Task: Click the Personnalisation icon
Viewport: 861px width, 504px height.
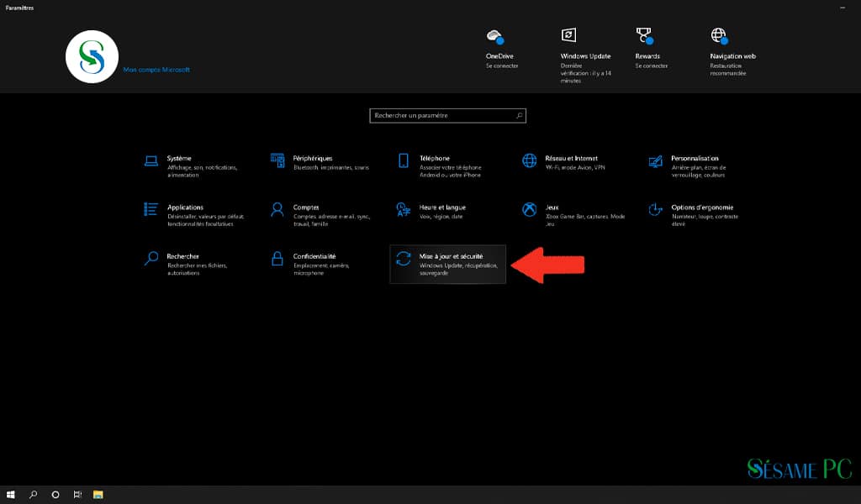Action: pos(655,160)
